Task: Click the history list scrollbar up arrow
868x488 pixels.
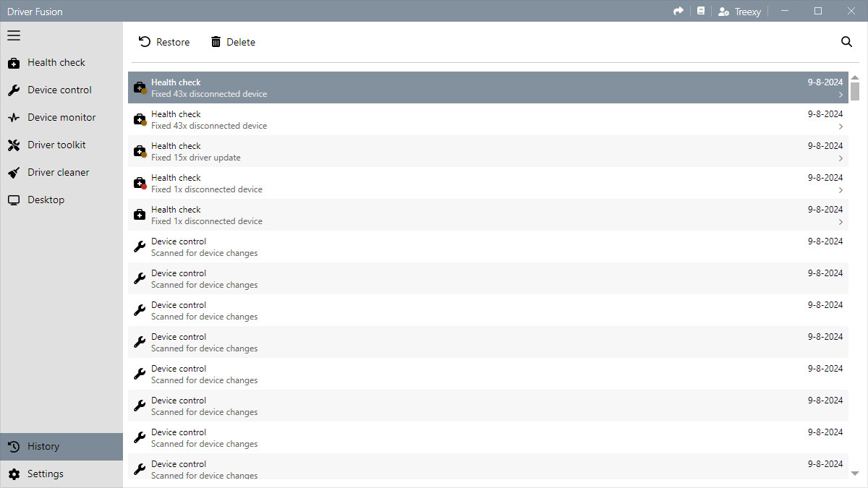Action: click(x=855, y=78)
